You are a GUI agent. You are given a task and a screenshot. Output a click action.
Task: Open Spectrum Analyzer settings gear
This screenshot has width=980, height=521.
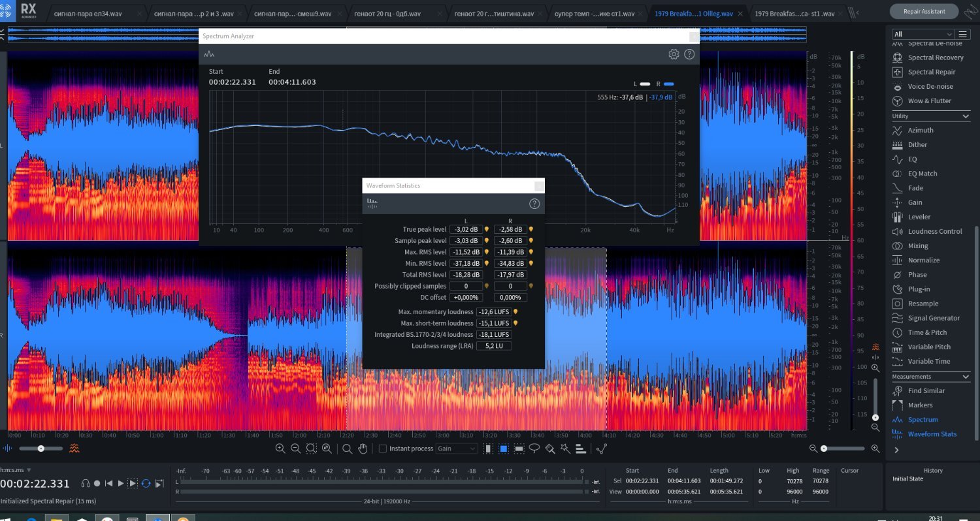click(674, 54)
